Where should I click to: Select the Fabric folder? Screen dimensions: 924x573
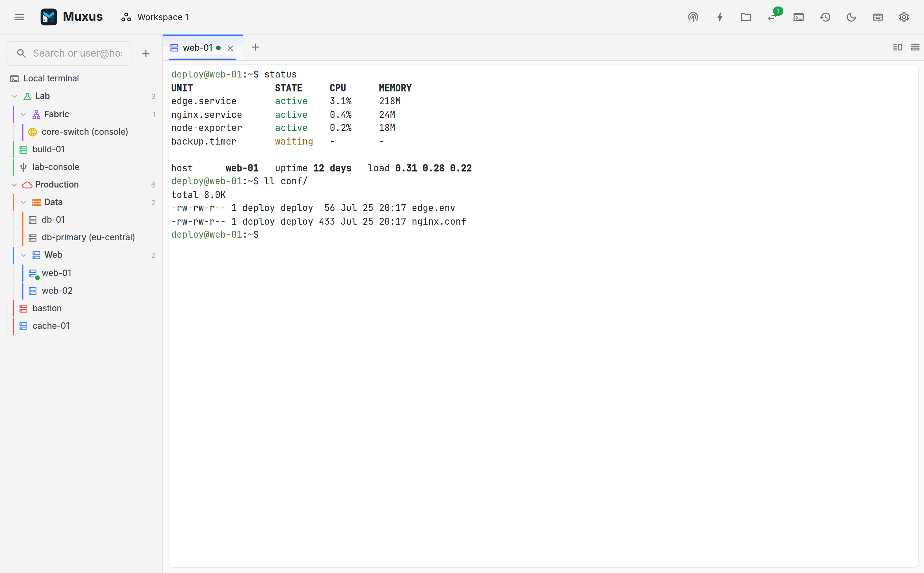coord(81,115)
